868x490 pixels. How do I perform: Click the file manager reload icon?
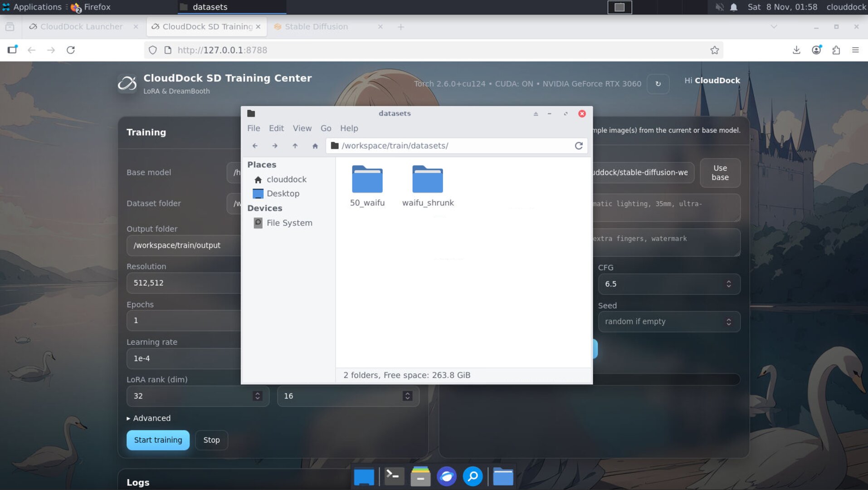click(x=579, y=146)
